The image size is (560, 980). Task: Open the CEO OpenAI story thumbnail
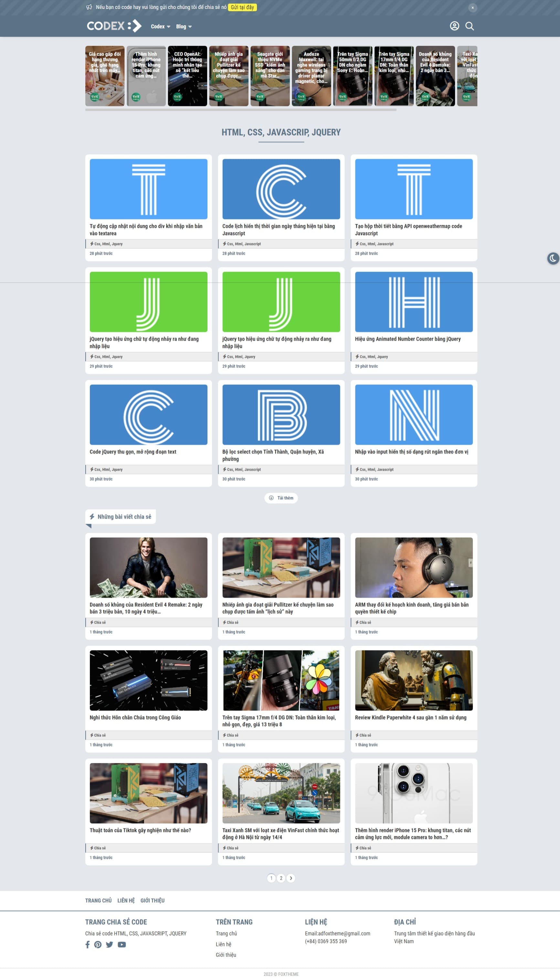(187, 76)
